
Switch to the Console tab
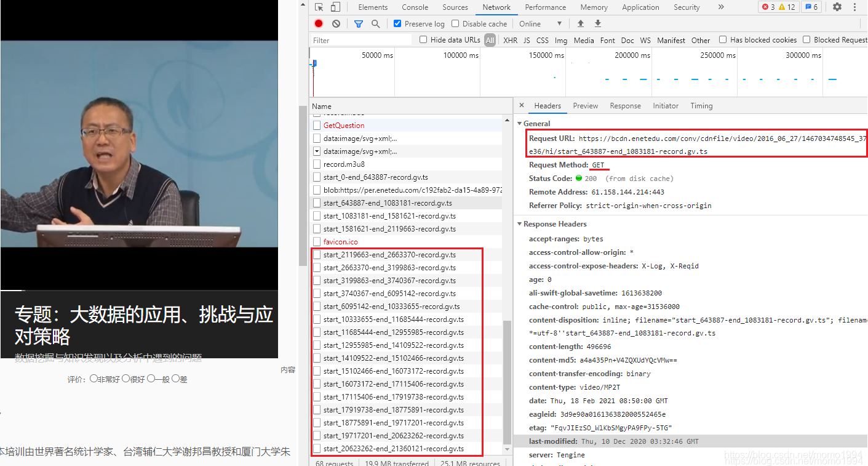click(x=415, y=7)
